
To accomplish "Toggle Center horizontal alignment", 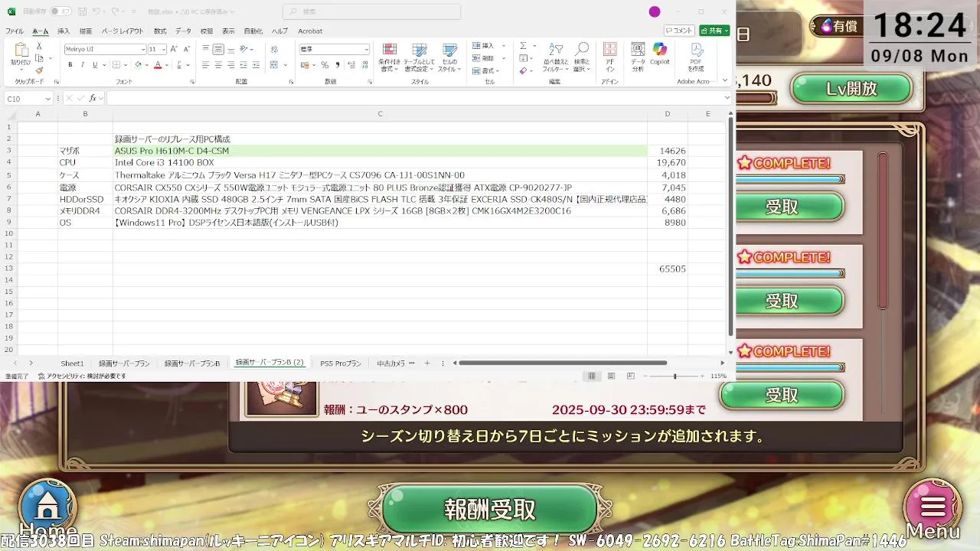I will click(218, 65).
